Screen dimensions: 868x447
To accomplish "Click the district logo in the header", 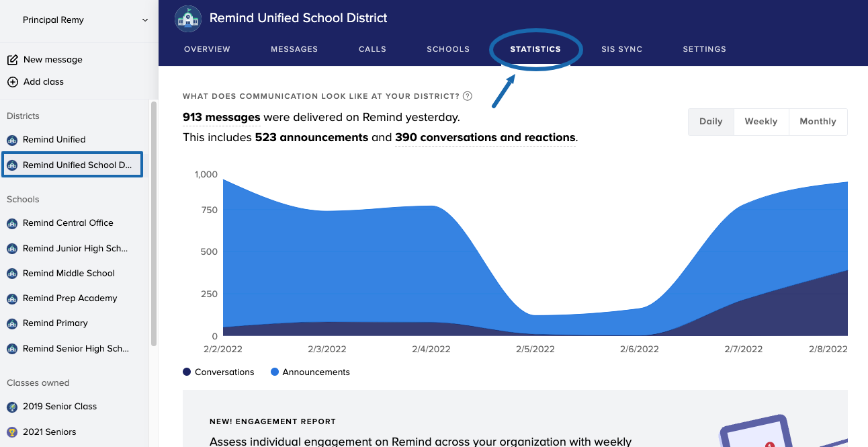I will click(x=188, y=18).
